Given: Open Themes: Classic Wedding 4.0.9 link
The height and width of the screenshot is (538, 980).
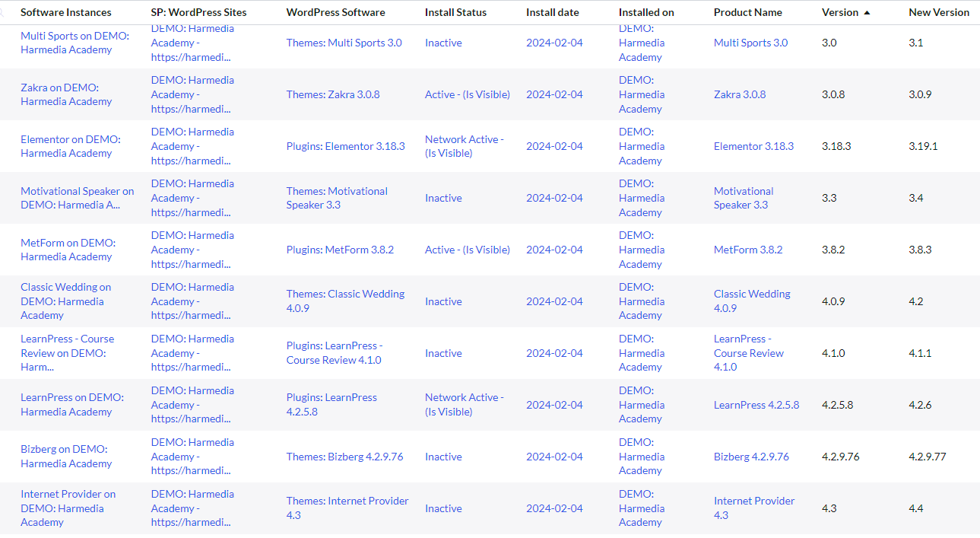Looking at the screenshot, I should coord(345,301).
